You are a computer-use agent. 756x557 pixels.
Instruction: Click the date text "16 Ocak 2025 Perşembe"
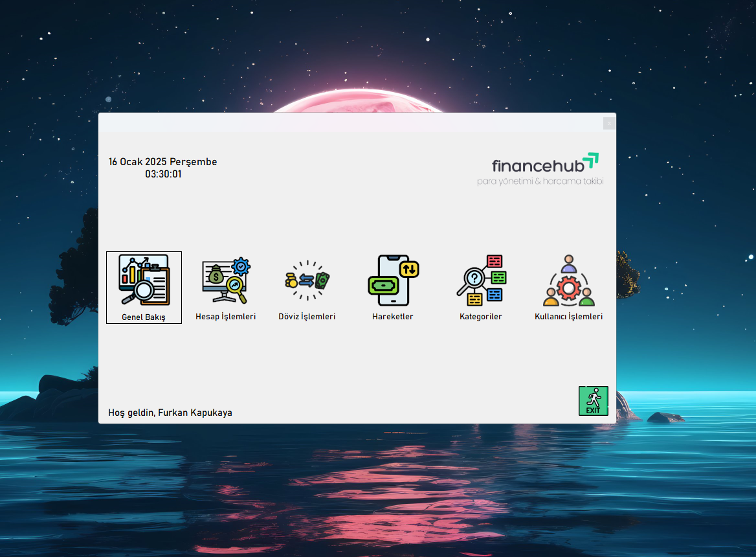point(163,162)
